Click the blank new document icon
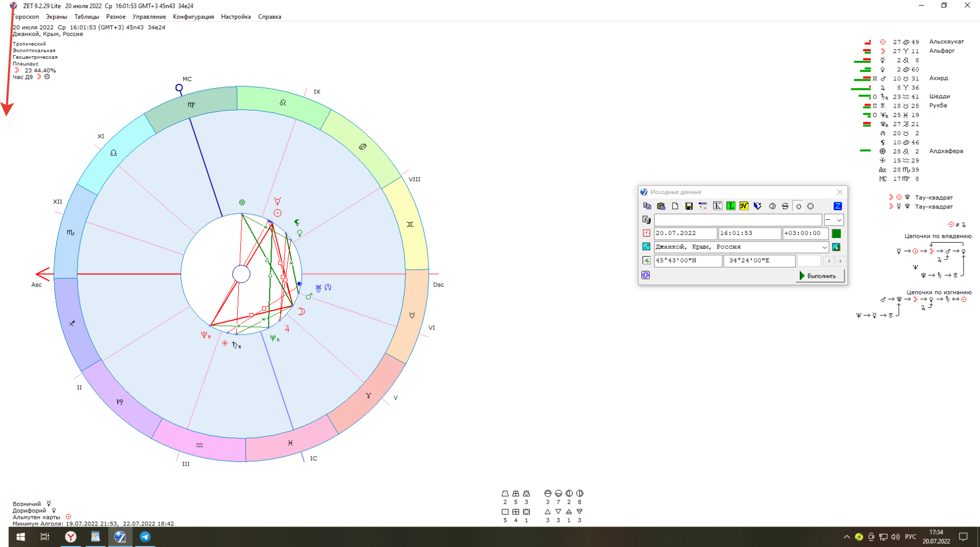980x547 pixels. coord(675,206)
